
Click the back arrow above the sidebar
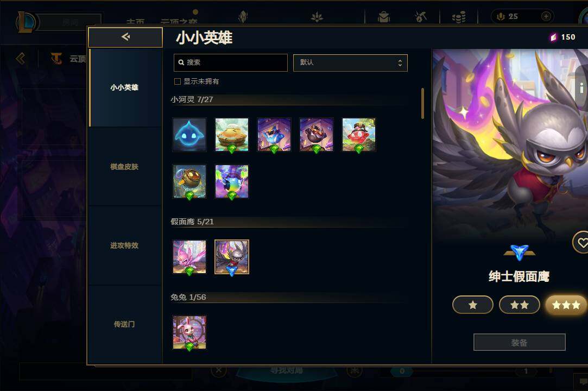(125, 37)
